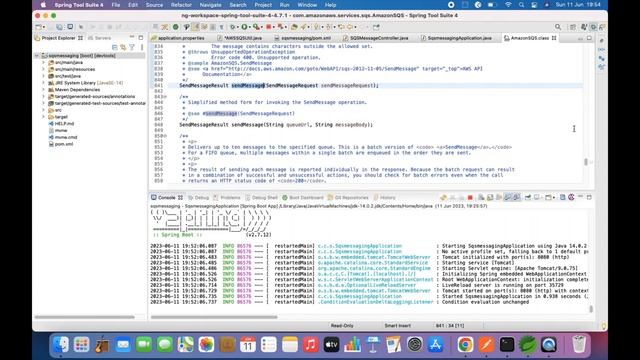
Task: Switch to Problems tab
Action: click(227, 198)
